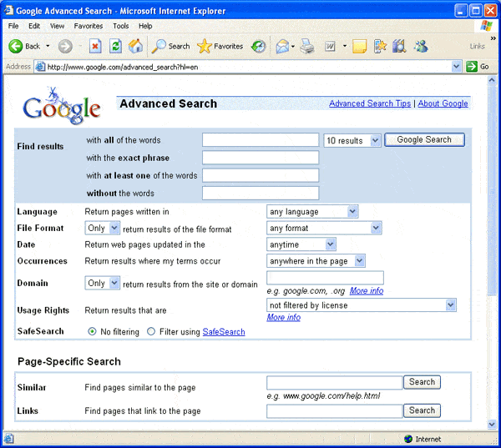Image resolution: width=501 pixels, height=448 pixels.
Task: Click the Research binoculars toolbar icon
Action: click(x=399, y=47)
